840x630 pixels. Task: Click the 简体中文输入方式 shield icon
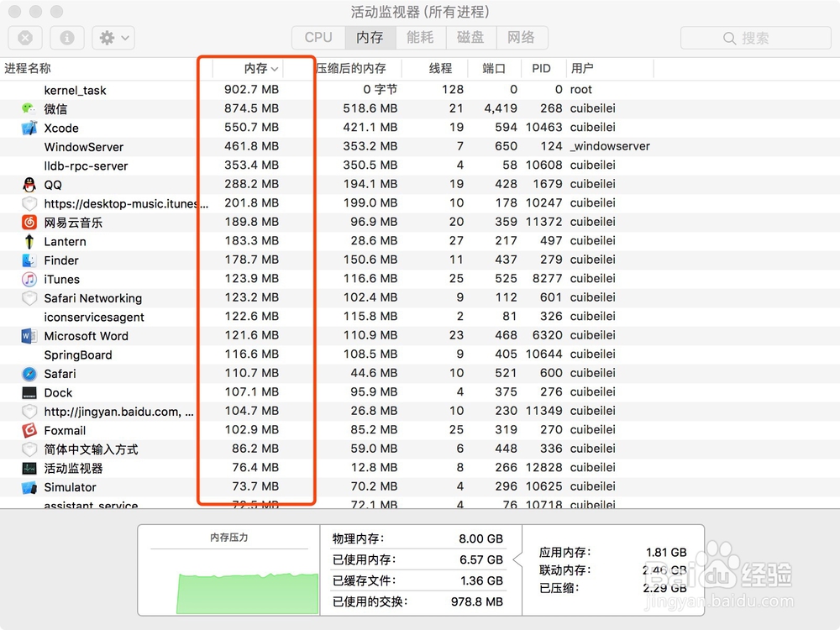(29, 449)
